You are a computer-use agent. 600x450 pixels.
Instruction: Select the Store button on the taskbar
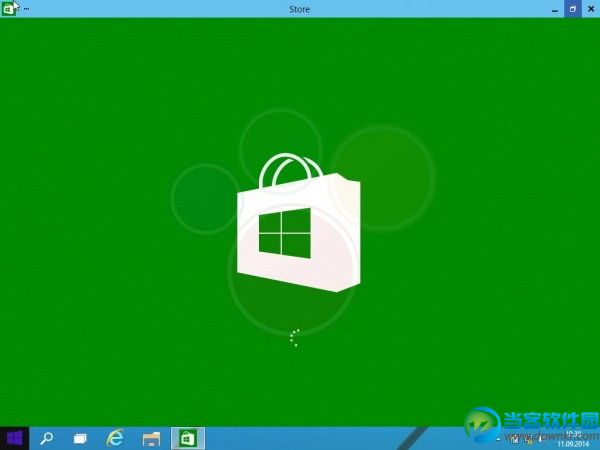point(188,439)
